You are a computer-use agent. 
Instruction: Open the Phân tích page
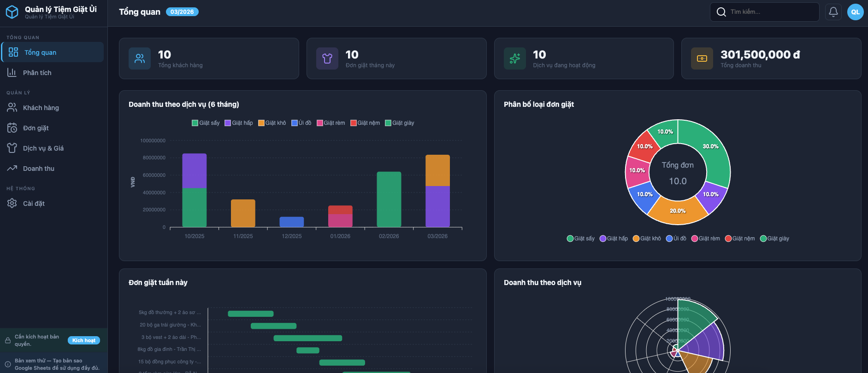click(x=37, y=73)
